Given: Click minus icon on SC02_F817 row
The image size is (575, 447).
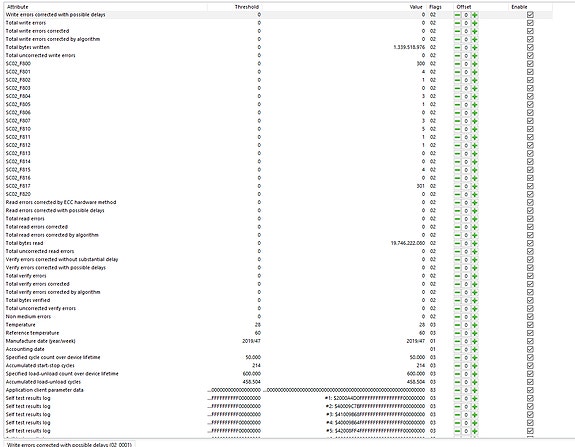Looking at the screenshot, I should click(x=457, y=186).
